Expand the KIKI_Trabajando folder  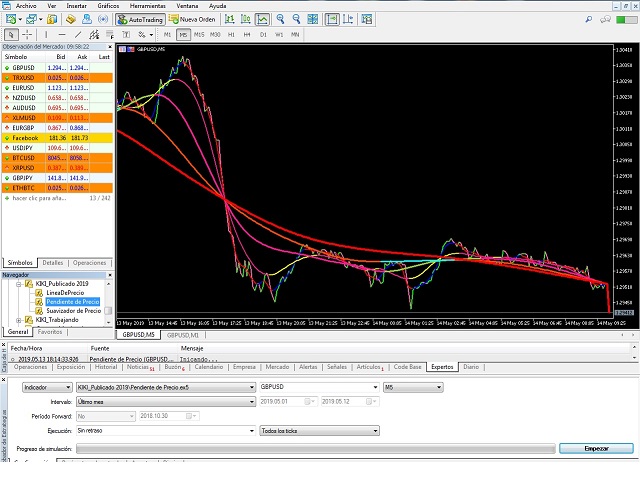click(x=18, y=320)
